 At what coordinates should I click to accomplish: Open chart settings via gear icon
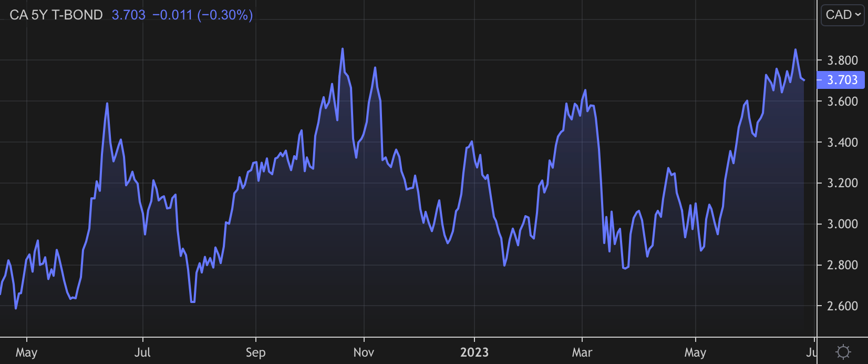(x=843, y=351)
